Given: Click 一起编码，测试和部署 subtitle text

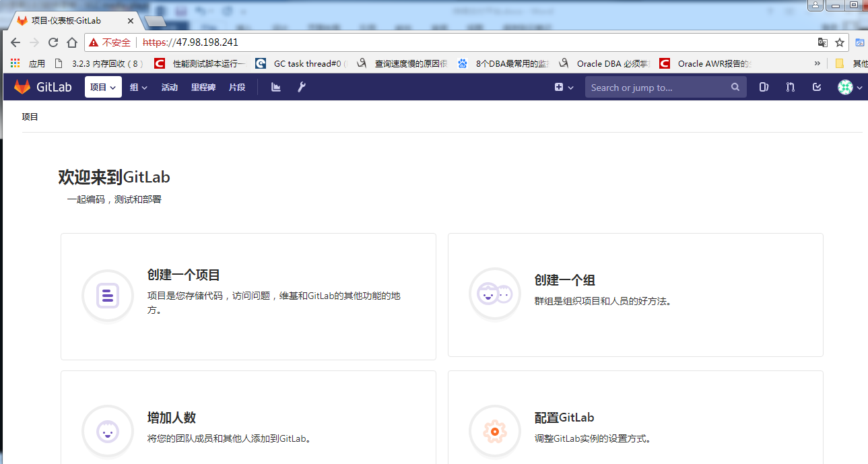Looking at the screenshot, I should pyautogui.click(x=114, y=199).
